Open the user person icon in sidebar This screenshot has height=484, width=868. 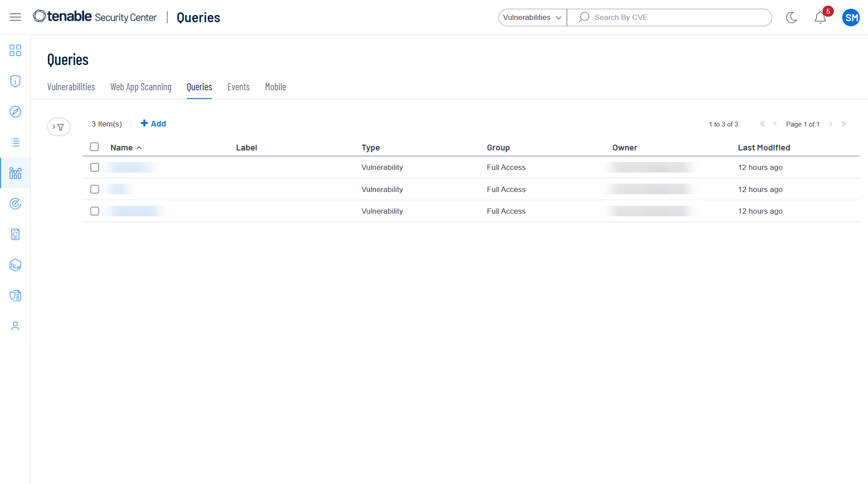(15, 326)
